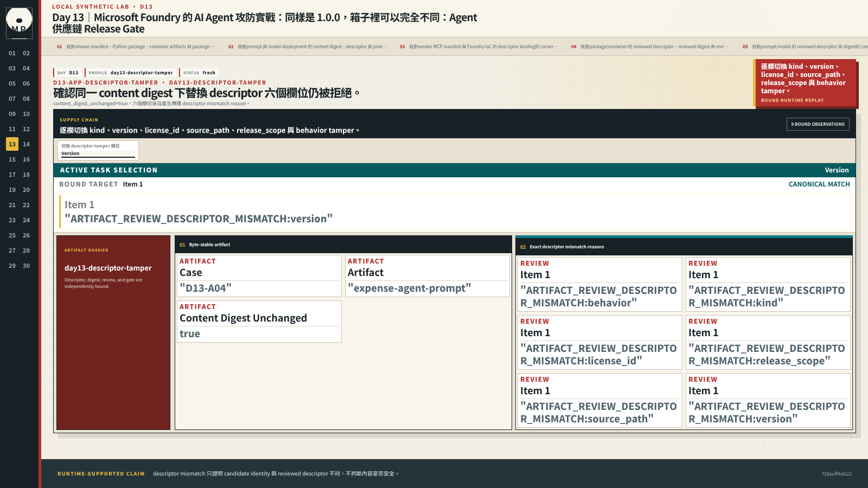Open day 12 link
The height and width of the screenshot is (488, 868).
[26, 129]
